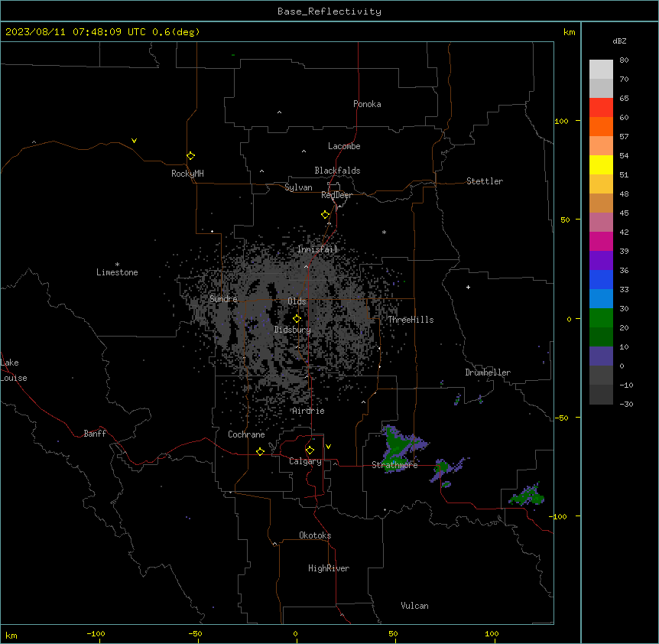Image resolution: width=659 pixels, height=644 pixels.
Task: Click the Vulcan label
Action: pyautogui.click(x=415, y=606)
